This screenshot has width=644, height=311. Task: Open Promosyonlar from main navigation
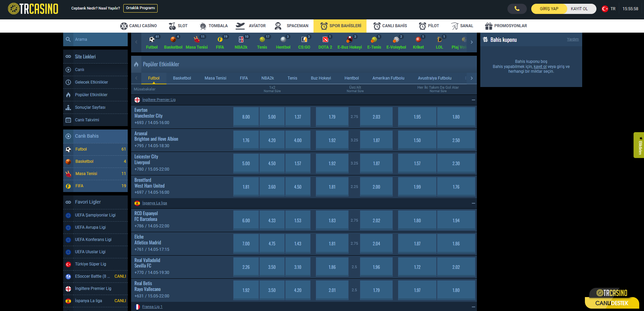point(506,26)
